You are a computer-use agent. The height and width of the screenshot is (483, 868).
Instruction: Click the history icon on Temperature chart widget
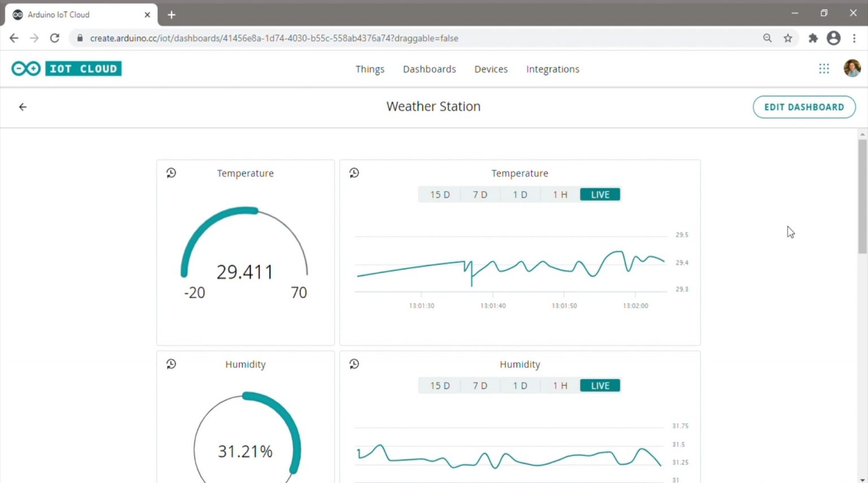coord(354,173)
